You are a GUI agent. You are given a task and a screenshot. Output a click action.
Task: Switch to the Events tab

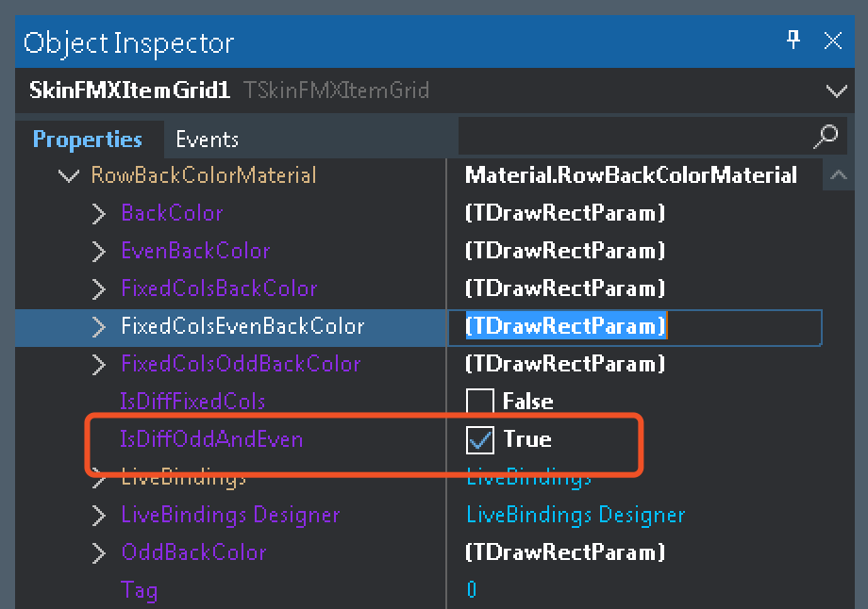click(207, 140)
